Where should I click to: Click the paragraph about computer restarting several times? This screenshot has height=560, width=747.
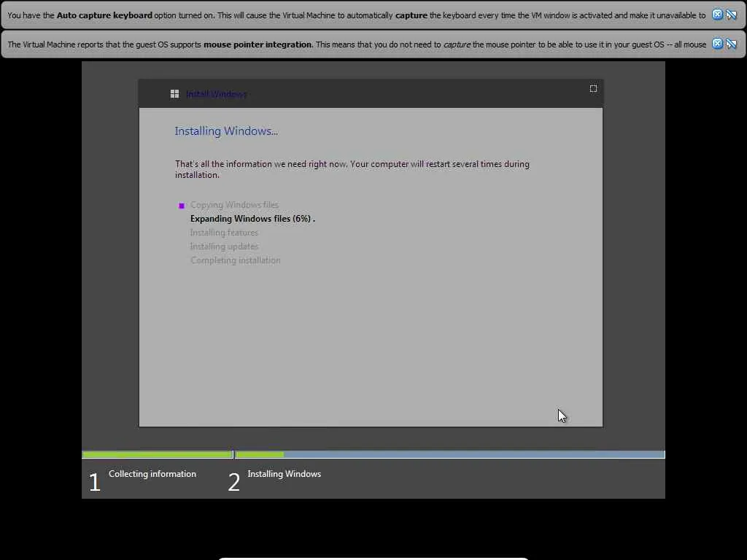(352, 169)
